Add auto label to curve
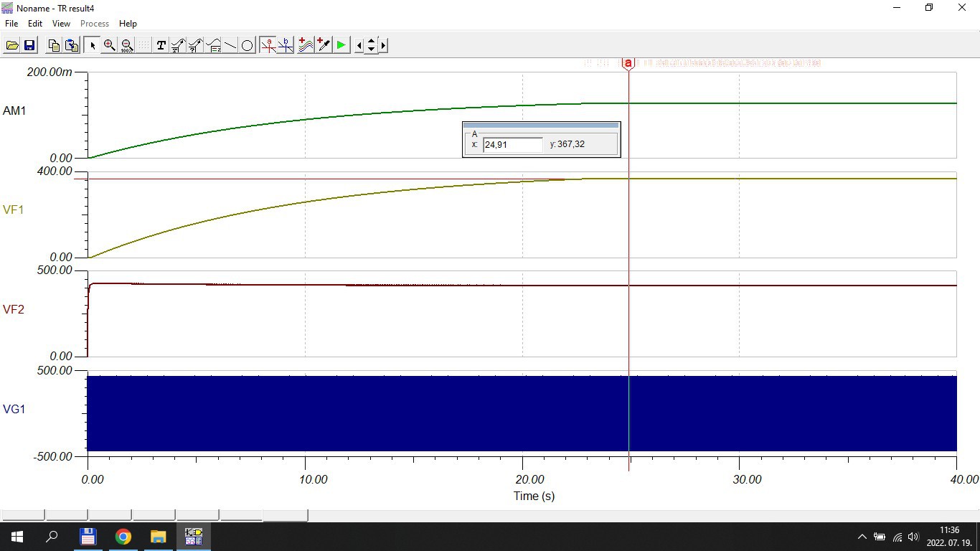The image size is (980, 551). point(178,45)
